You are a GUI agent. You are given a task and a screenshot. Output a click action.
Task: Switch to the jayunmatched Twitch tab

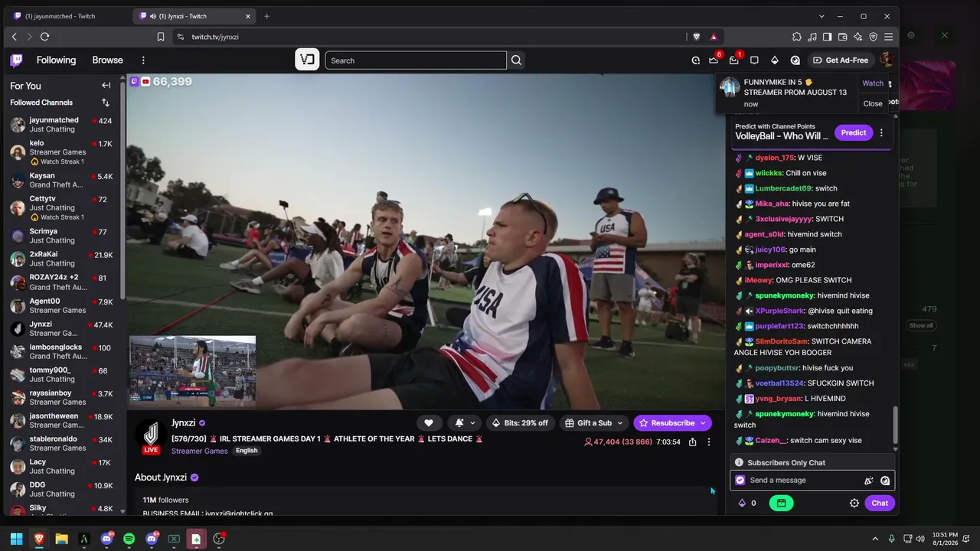click(67, 16)
